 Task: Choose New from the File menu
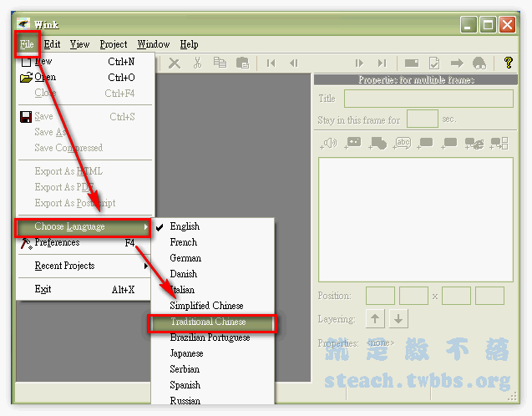click(85, 62)
